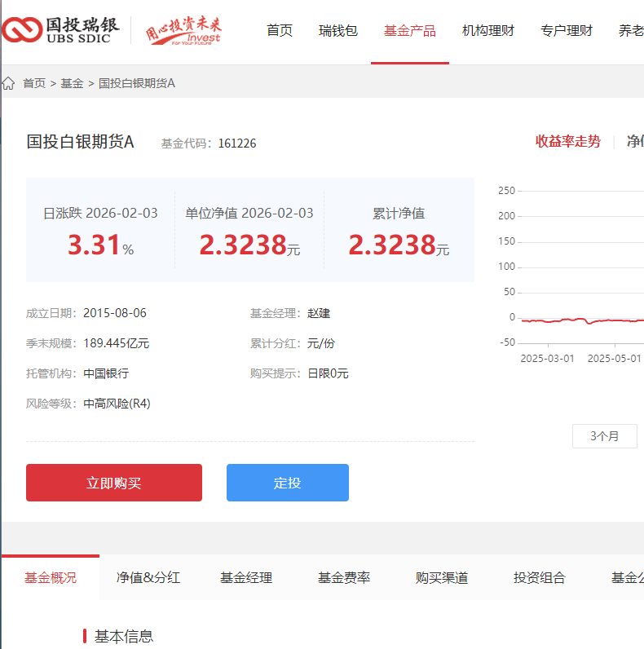Click the 首页 breadcrumb link

coord(34,83)
